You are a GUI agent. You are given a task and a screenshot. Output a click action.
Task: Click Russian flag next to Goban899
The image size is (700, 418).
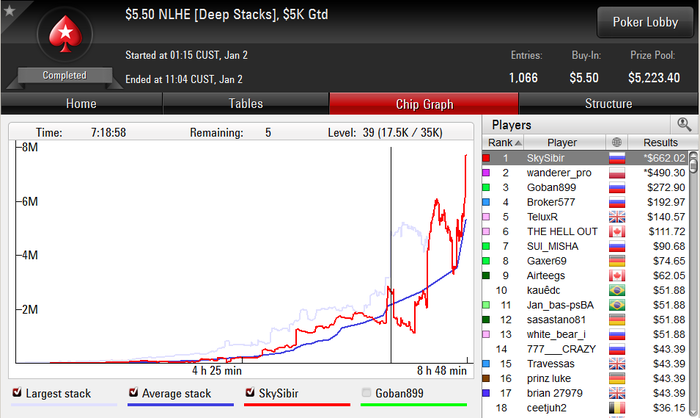coord(617,188)
